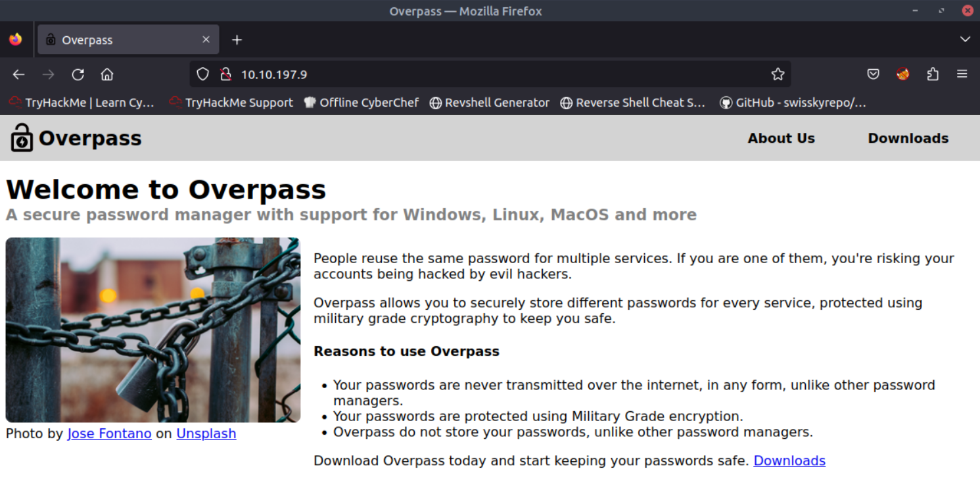Open the Firefox hamburger application menu
Viewport: 980px width, 477px height.
pyautogui.click(x=962, y=74)
